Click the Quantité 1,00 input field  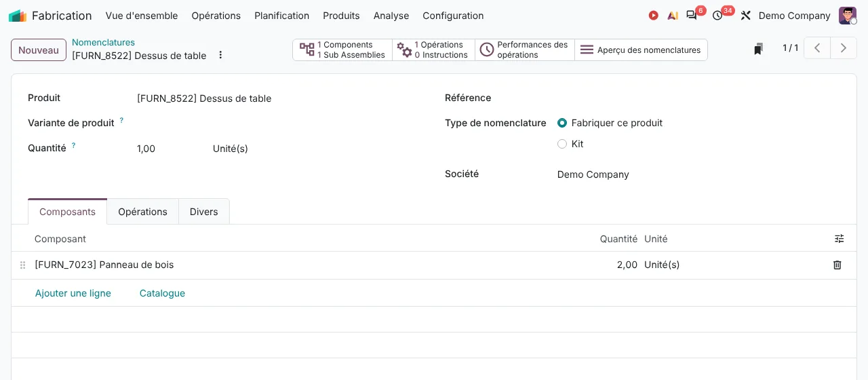pos(170,149)
